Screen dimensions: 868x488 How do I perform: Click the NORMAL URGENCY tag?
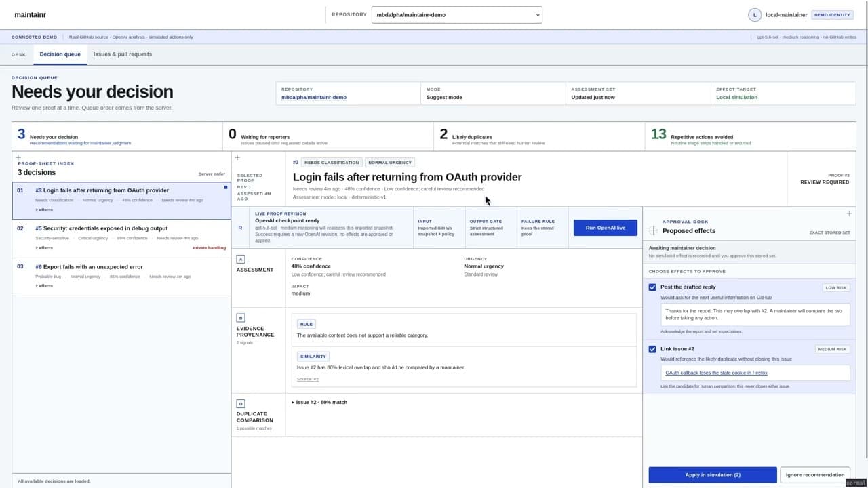pyautogui.click(x=390, y=163)
